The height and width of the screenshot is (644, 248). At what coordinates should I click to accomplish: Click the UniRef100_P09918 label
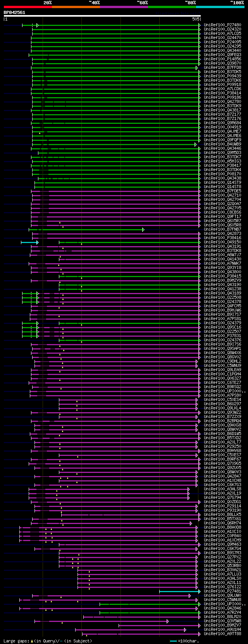point(222,85)
